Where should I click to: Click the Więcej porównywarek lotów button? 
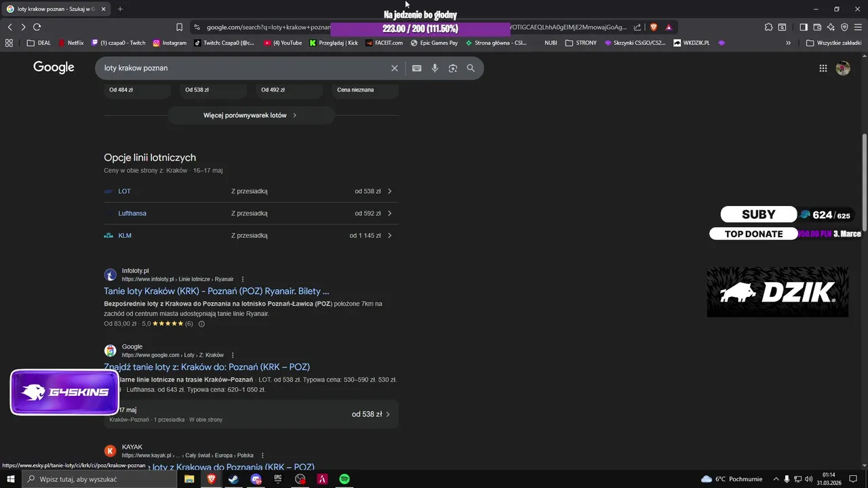click(x=251, y=115)
